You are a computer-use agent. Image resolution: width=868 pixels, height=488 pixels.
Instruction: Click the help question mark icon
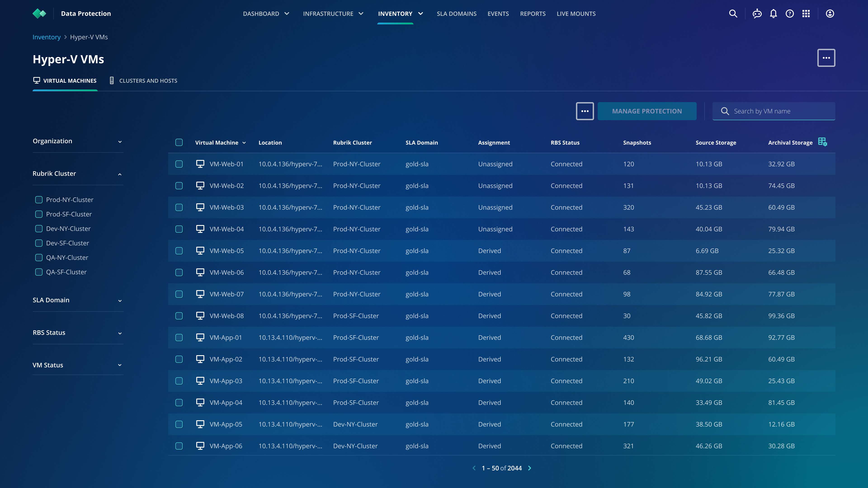pyautogui.click(x=790, y=14)
